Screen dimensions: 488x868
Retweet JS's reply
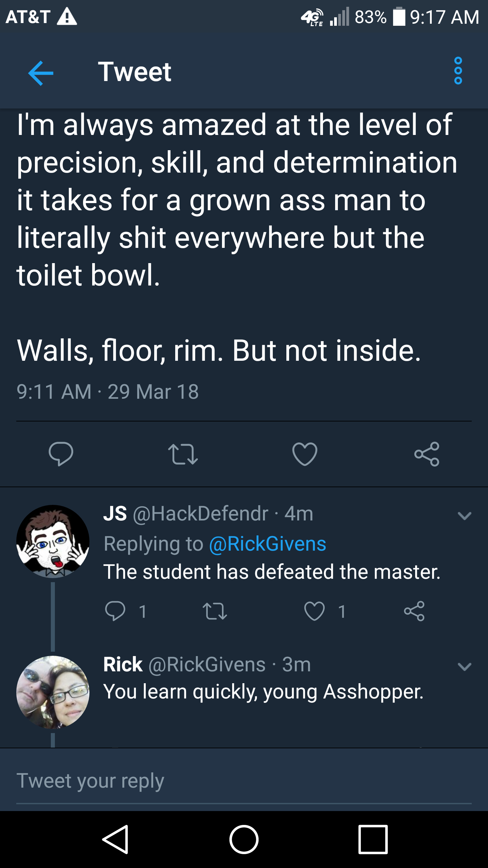coord(215,611)
